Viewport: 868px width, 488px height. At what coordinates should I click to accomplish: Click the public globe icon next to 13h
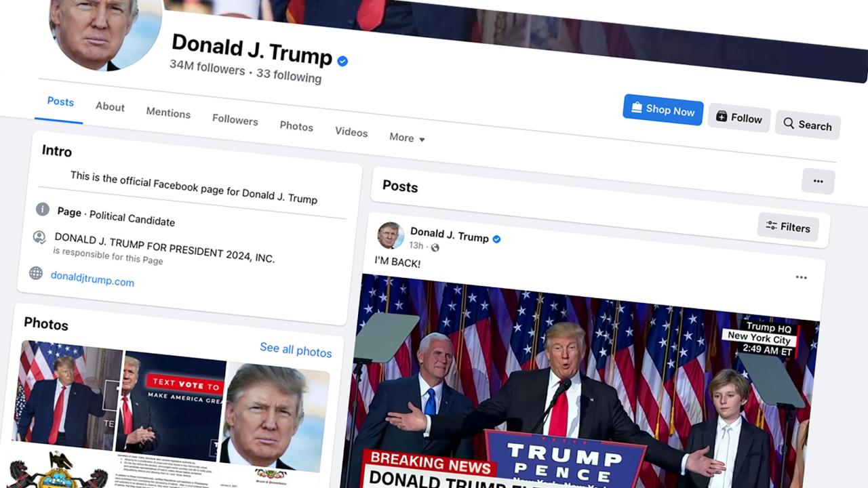(435, 248)
